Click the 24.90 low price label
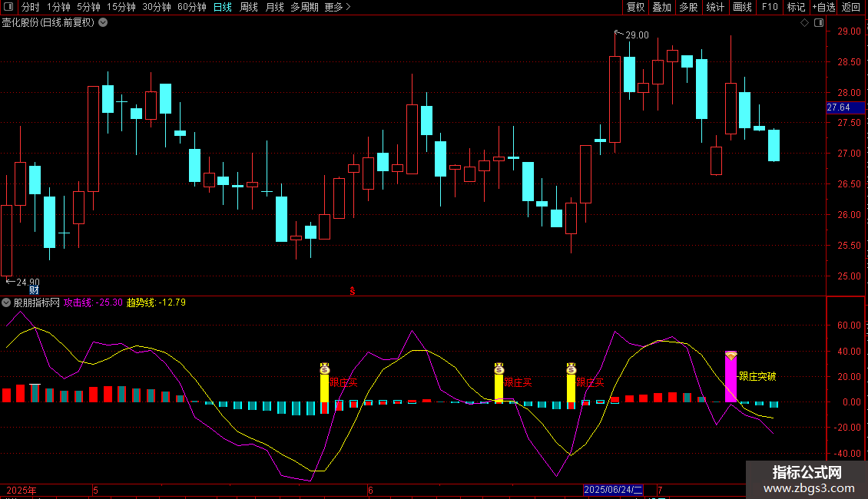Viewport: 868px width, 499px height. pos(28,283)
